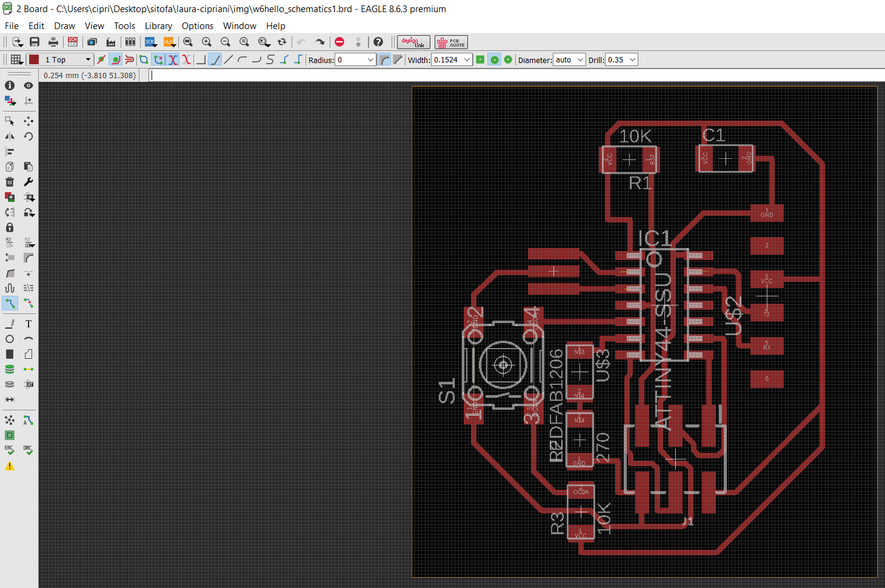Toggle the ignore obstacles routing mode
885x588 pixels.
(101, 59)
